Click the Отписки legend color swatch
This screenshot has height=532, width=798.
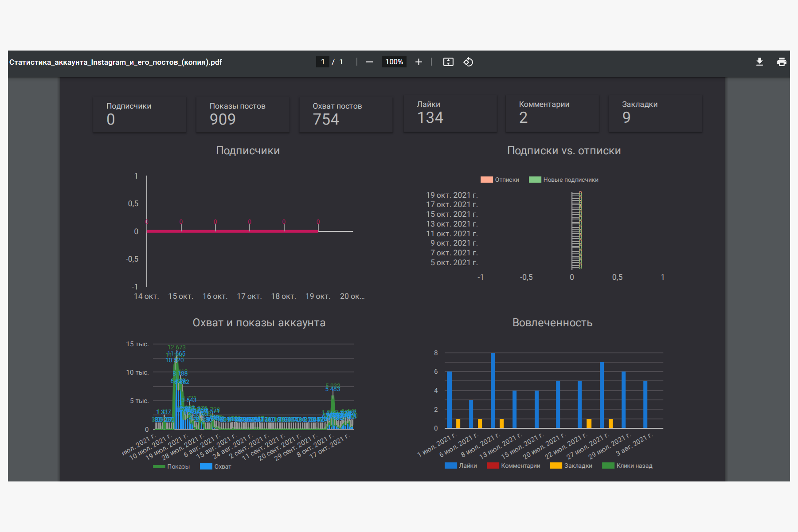click(487, 180)
